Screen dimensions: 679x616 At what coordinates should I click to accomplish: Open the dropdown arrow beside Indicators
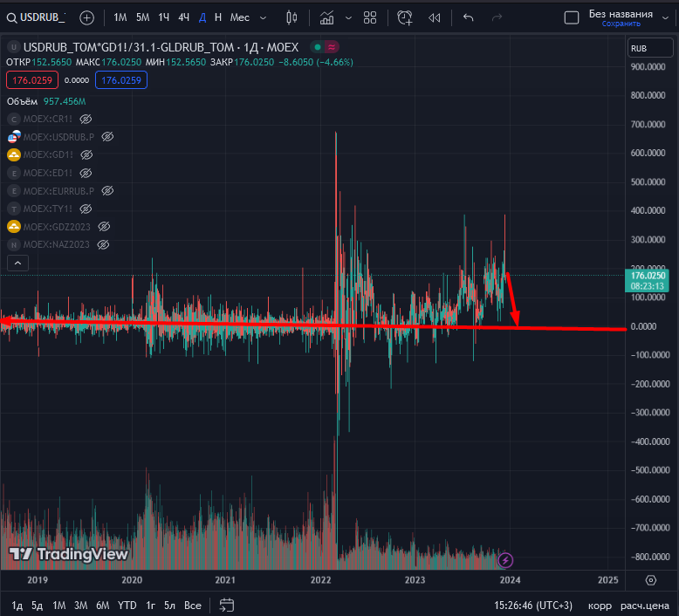349,17
